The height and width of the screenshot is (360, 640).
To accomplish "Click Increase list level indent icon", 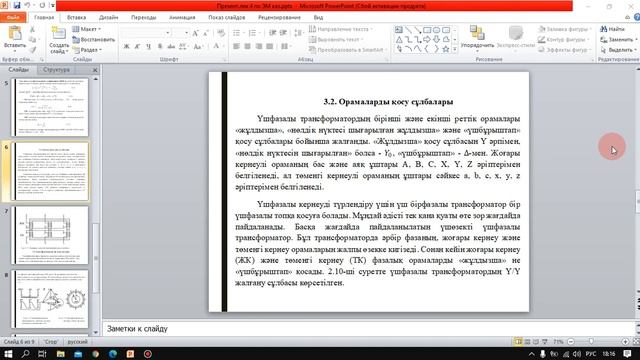I will 283,33.
